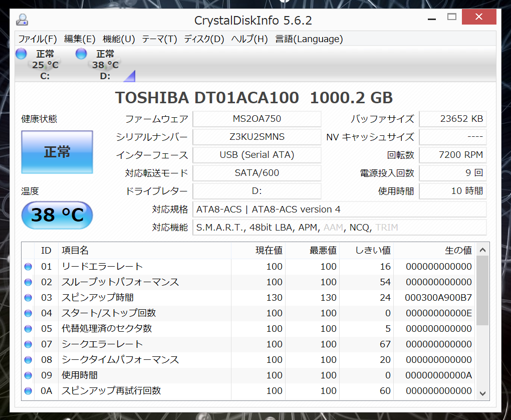Click the serial number field Z3KU2SMNS

point(257,137)
